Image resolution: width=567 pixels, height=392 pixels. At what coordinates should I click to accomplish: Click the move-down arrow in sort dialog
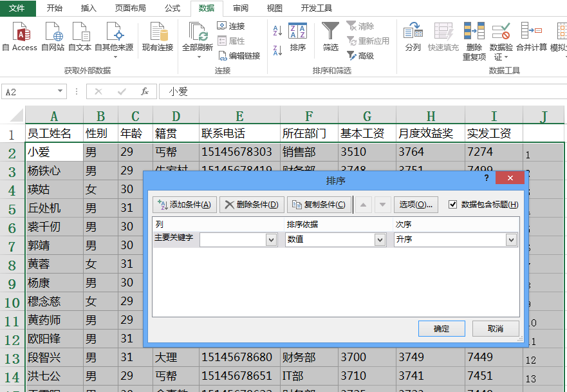click(382, 205)
